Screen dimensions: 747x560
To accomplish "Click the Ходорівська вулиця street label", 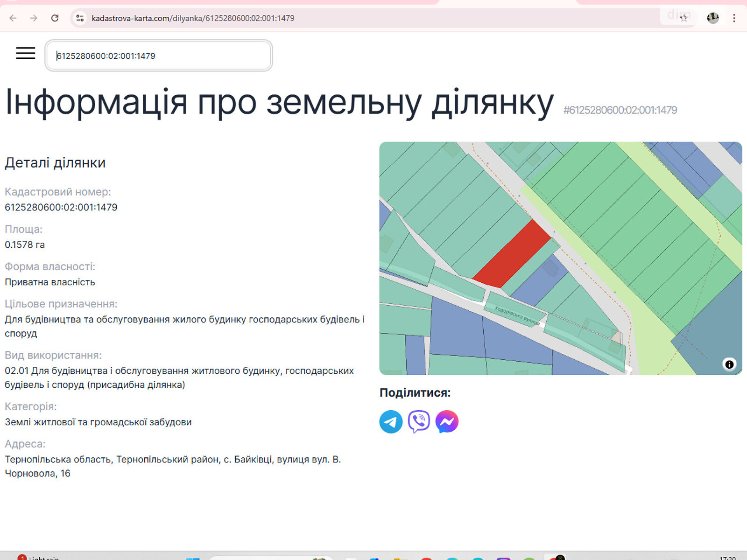I will tap(517, 316).
